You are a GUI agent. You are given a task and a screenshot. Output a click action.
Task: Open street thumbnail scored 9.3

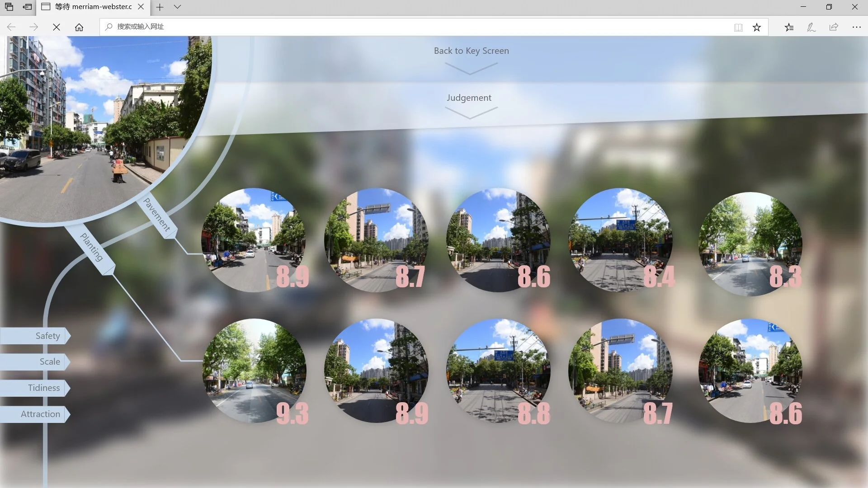click(254, 371)
